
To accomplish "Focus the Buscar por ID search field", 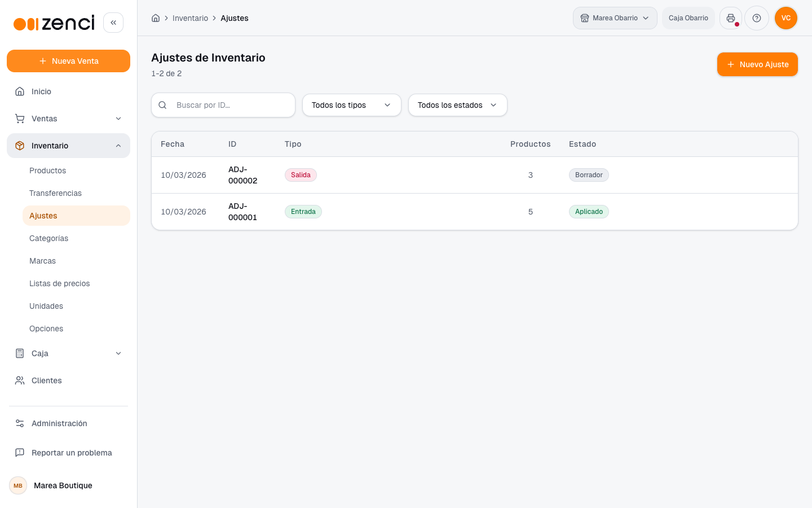I will 223,105.
